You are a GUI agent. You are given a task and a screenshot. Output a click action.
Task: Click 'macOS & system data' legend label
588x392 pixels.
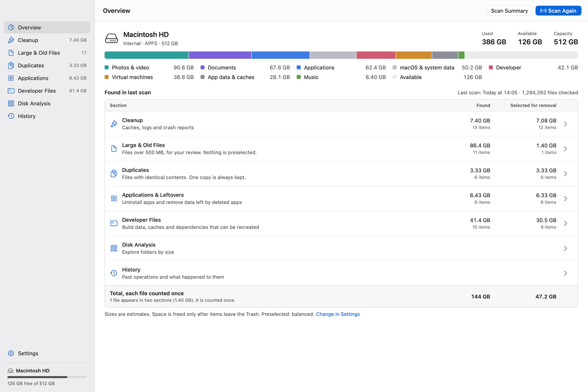(427, 67)
